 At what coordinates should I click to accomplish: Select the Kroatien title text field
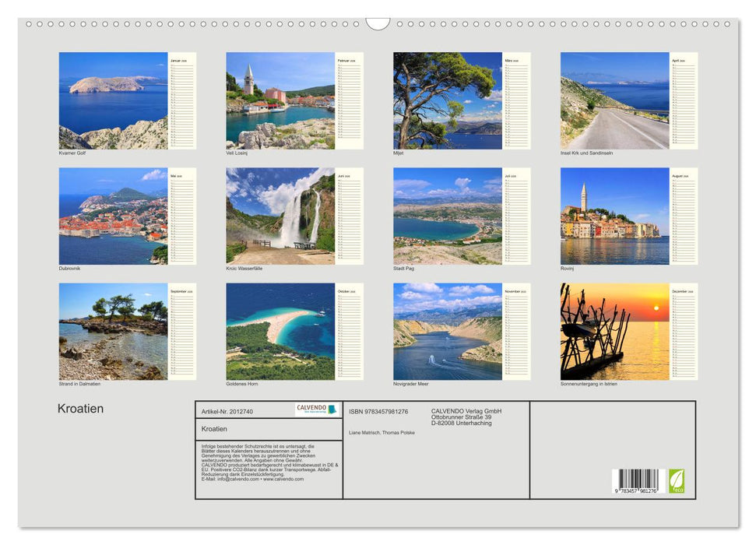click(x=215, y=428)
